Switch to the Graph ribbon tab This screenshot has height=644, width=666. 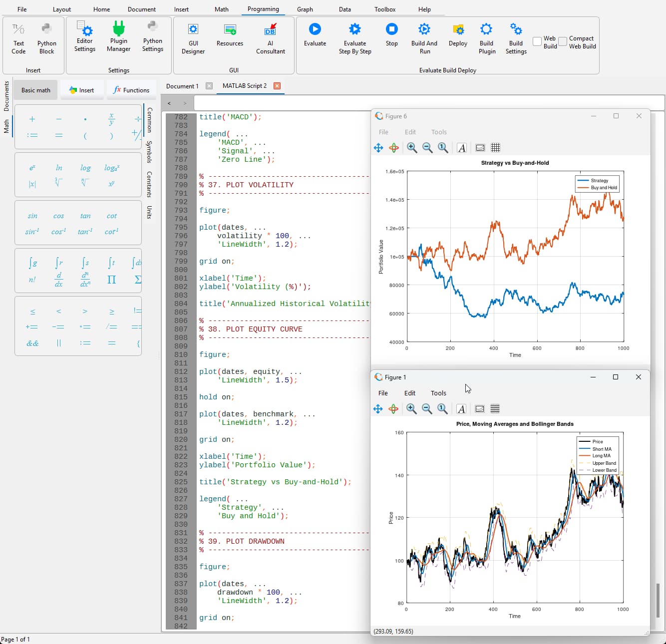coord(305,9)
